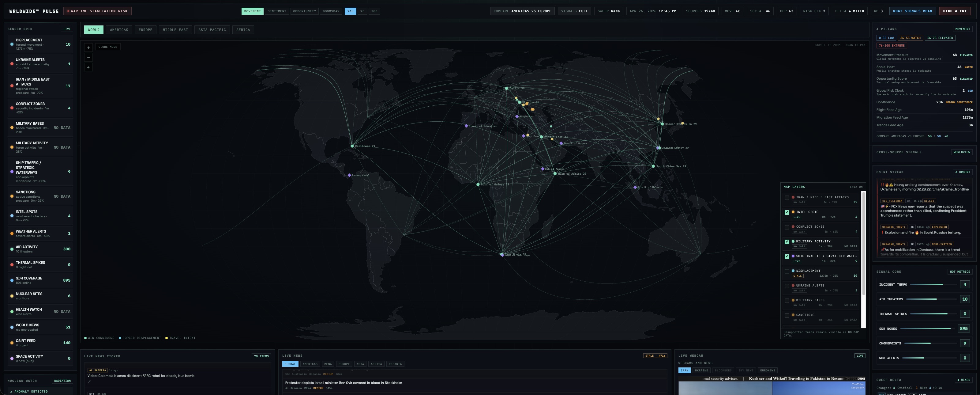Uncheck the Intel Spots map layer

coord(787,212)
